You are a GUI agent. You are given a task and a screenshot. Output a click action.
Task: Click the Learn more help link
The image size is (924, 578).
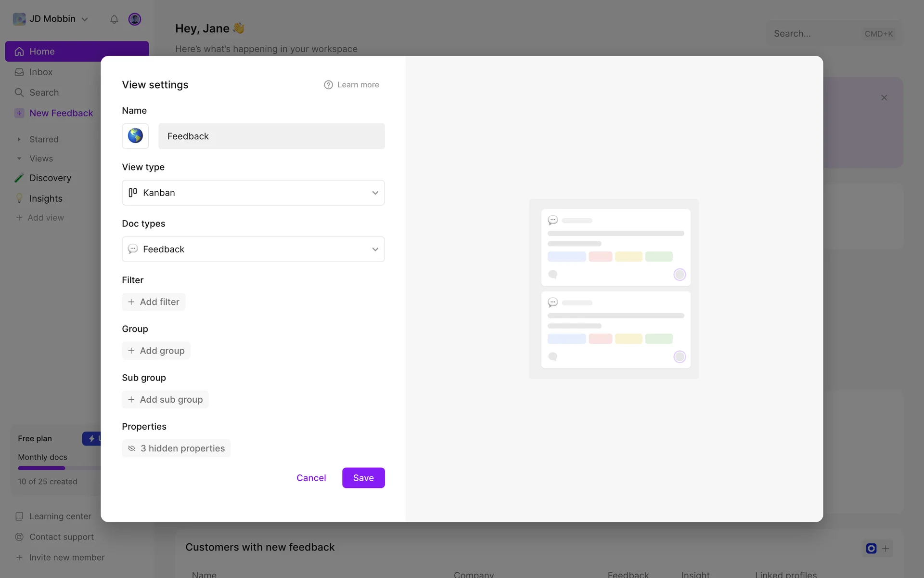352,85
